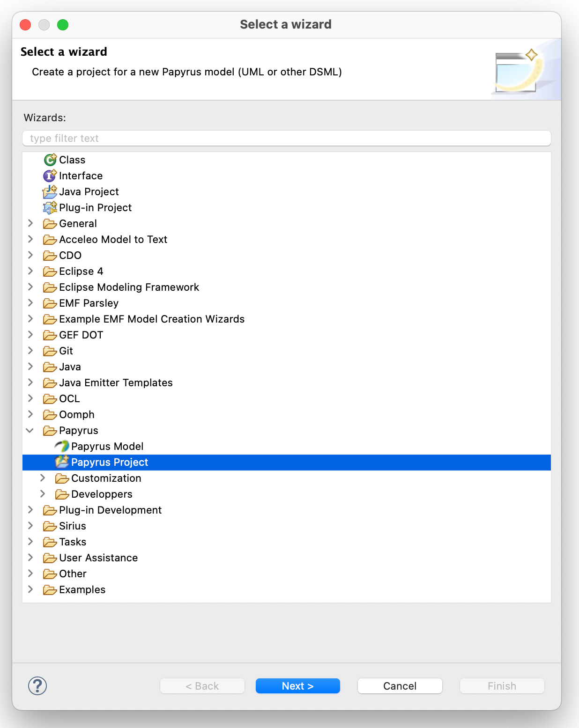This screenshot has width=579, height=728.
Task: Click the Next button
Action: [298, 686]
